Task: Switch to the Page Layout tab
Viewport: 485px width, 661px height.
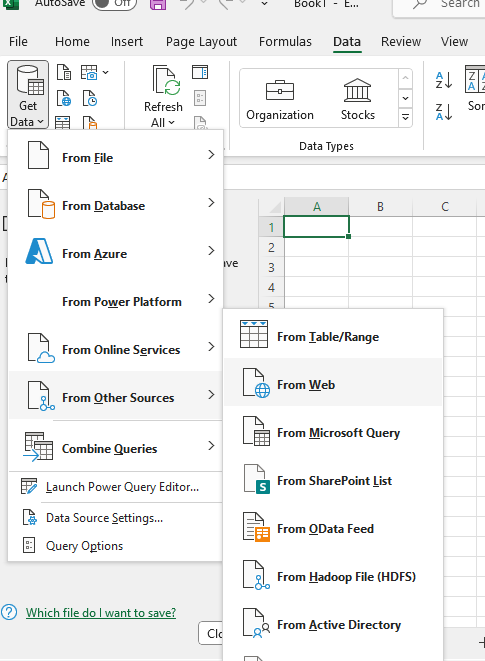Action: point(201,42)
